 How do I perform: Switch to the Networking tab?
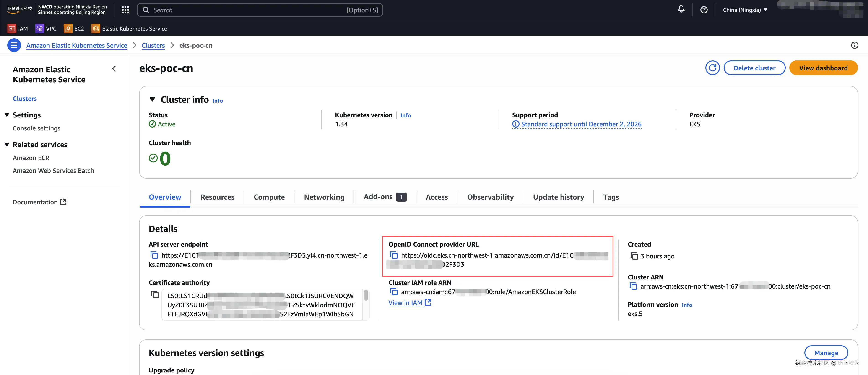[324, 197]
